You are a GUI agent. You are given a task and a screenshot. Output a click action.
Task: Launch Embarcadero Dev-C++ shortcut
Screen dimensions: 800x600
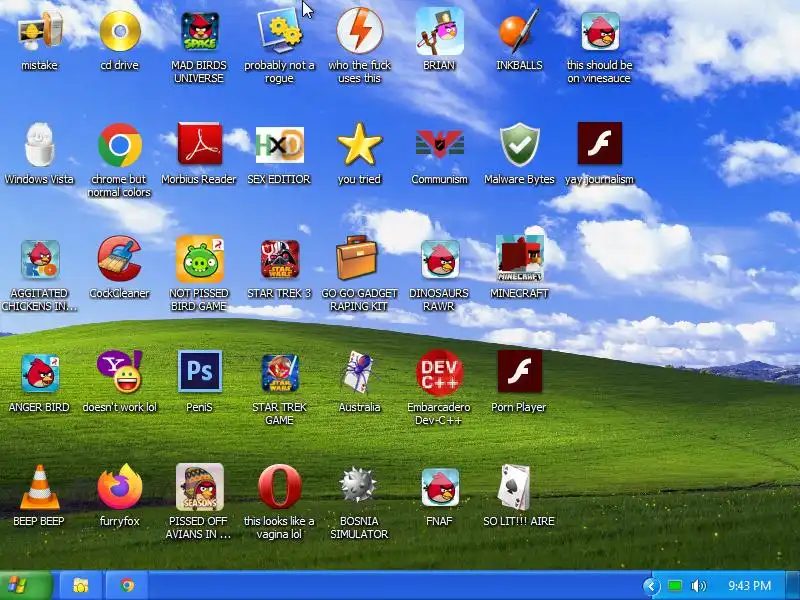click(439, 372)
